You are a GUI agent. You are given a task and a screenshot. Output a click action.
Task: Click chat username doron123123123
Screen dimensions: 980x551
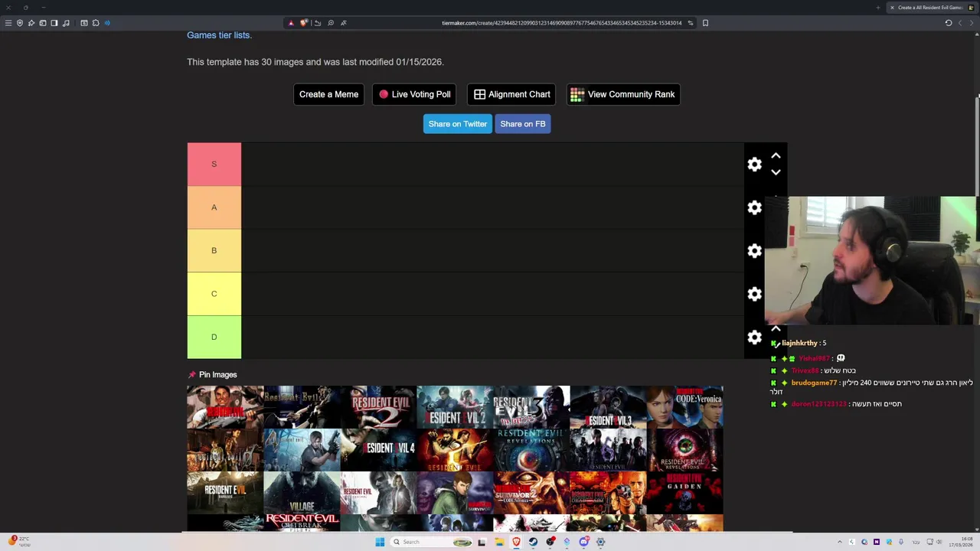818,404
